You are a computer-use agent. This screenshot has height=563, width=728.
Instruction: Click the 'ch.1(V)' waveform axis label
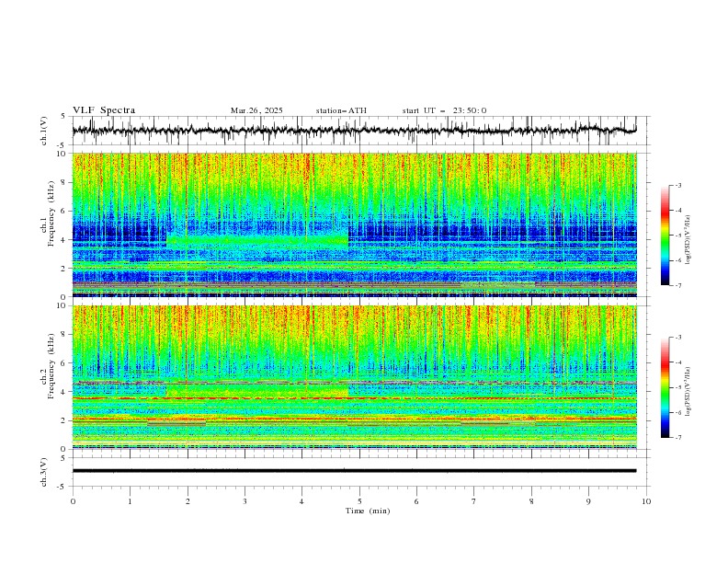point(44,131)
